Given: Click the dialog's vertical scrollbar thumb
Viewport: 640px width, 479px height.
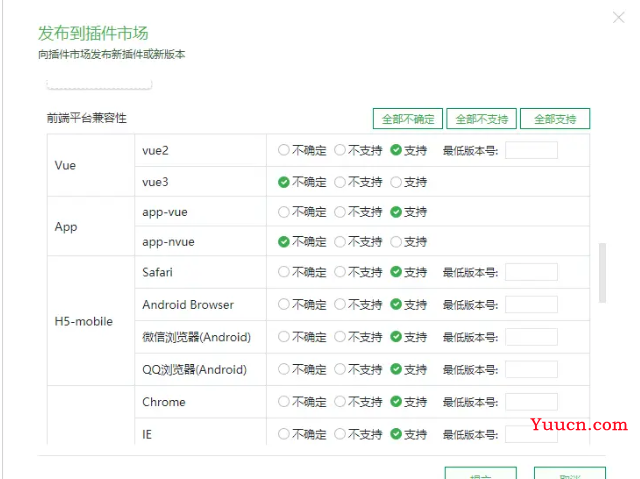Looking at the screenshot, I should pos(602,273).
